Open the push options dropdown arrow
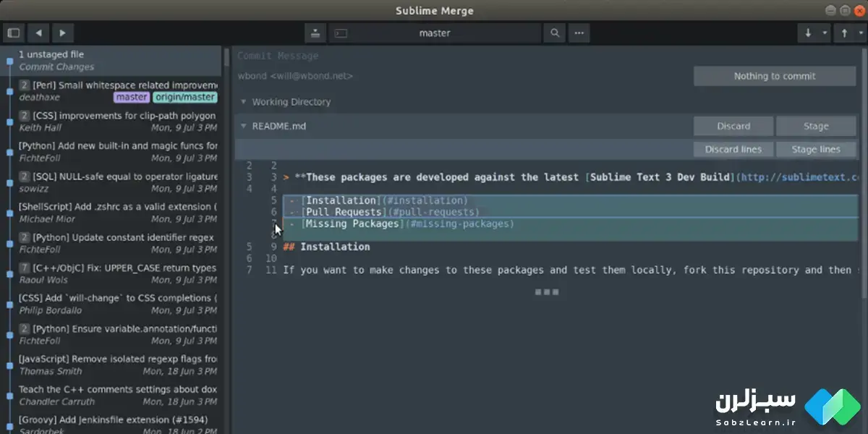Viewport: 868px width, 434px height. pyautogui.click(x=861, y=33)
